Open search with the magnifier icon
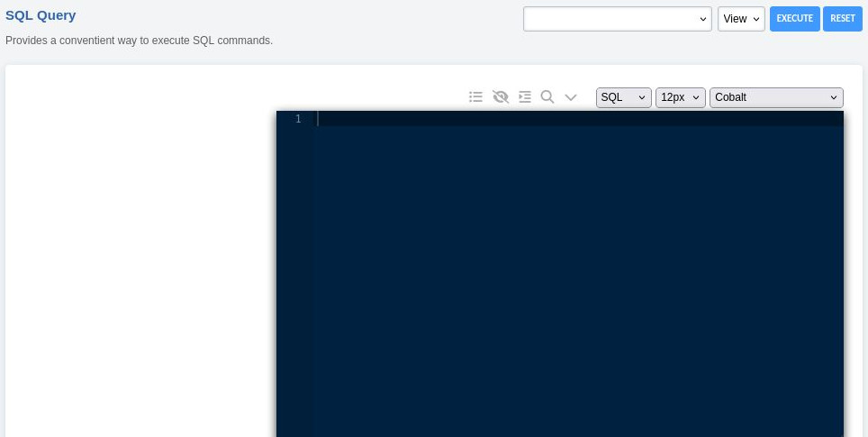The height and width of the screenshot is (437, 868). pos(547,97)
